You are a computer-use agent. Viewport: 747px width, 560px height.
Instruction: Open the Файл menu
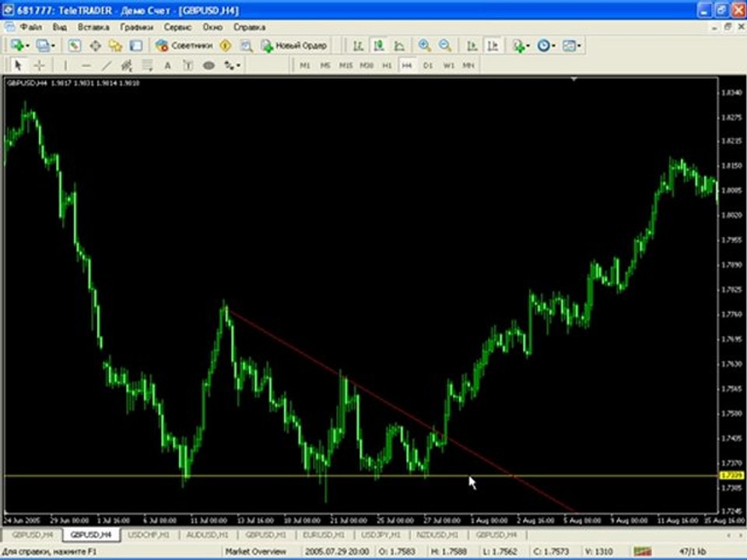point(30,27)
